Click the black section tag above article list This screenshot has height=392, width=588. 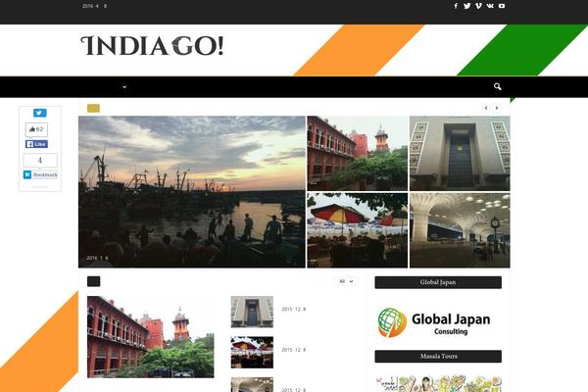point(94,281)
